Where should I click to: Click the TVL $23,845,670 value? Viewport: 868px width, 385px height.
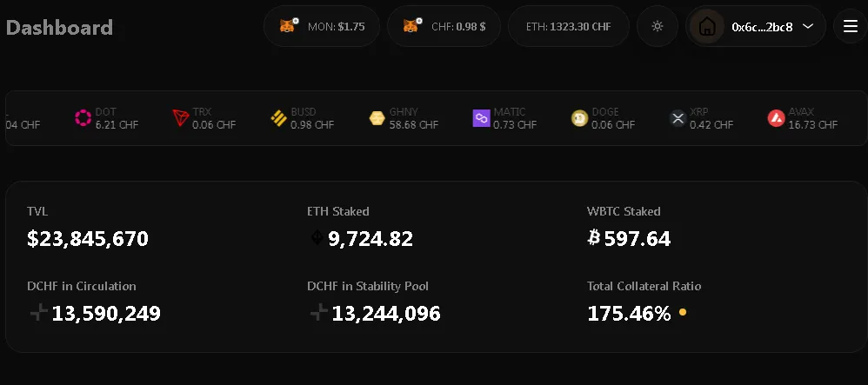88,238
